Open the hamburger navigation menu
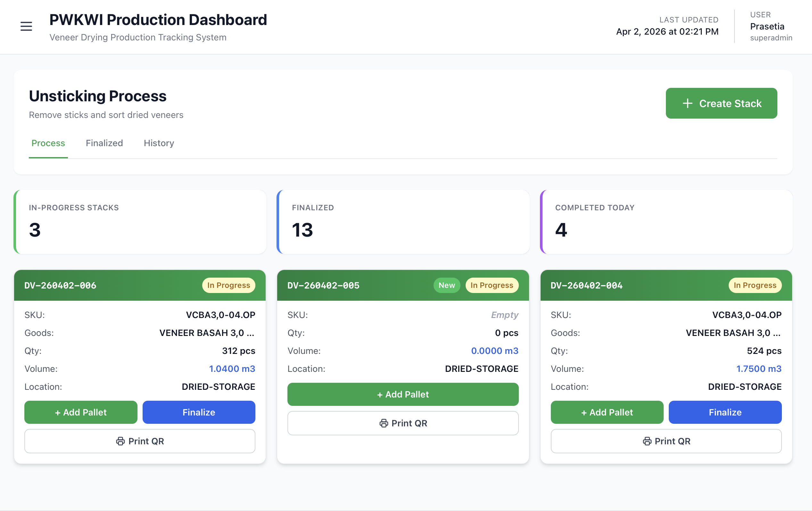The height and width of the screenshot is (511, 812). click(26, 26)
